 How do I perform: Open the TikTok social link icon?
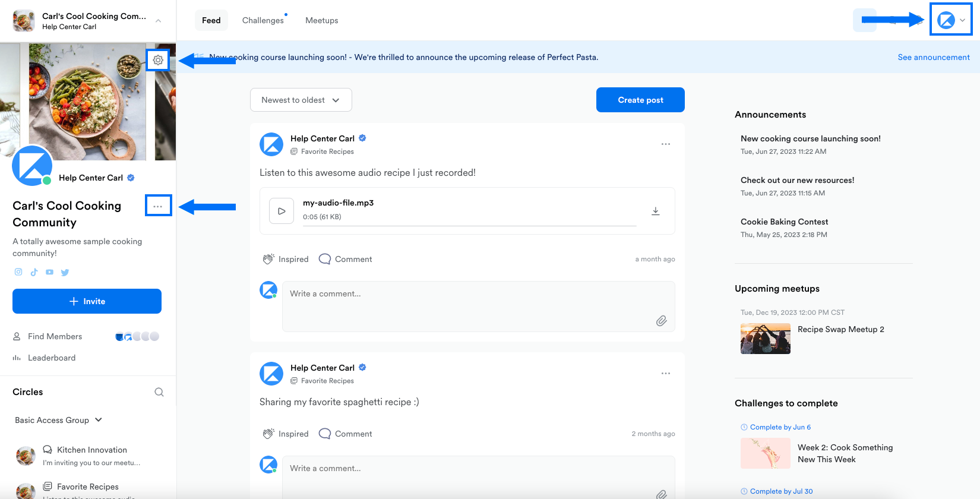click(34, 272)
